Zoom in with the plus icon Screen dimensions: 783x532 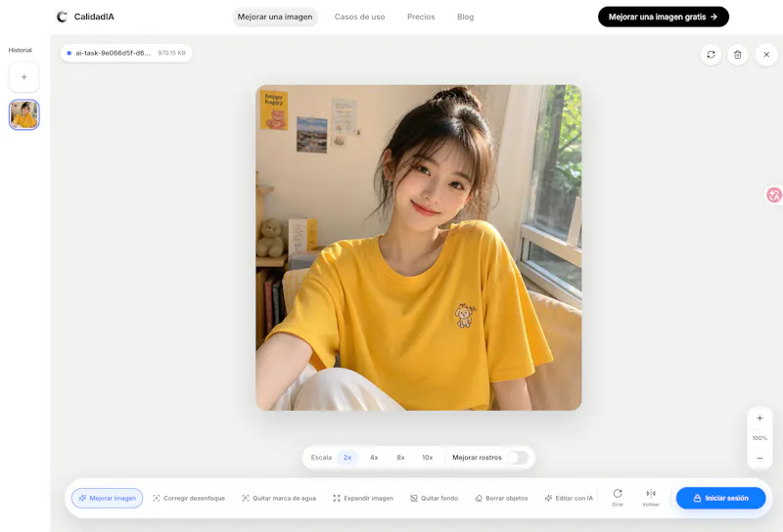760,419
